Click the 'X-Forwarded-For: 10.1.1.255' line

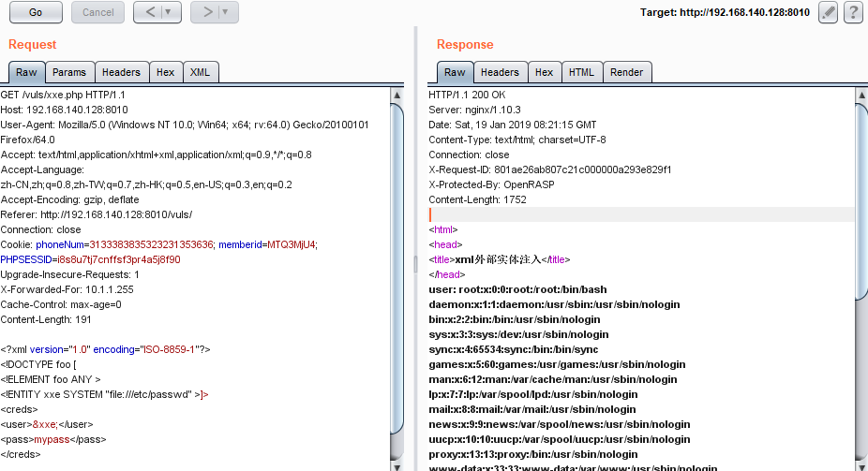67,289
